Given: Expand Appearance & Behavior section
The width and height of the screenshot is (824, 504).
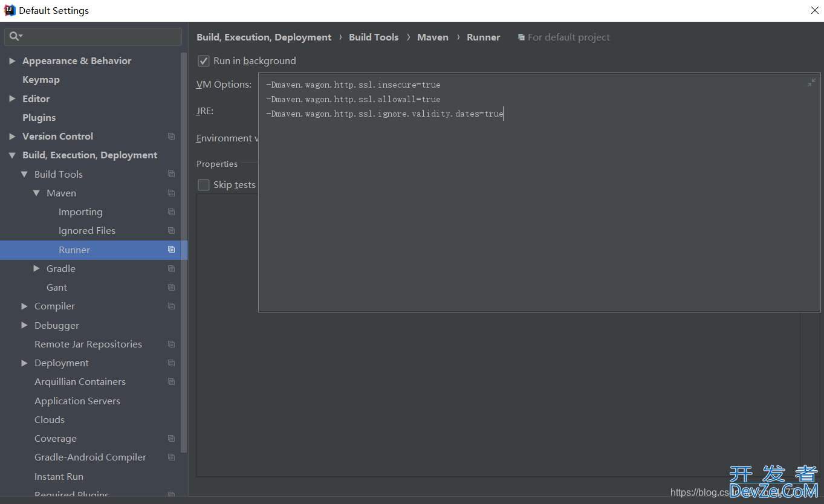Looking at the screenshot, I should (x=12, y=61).
